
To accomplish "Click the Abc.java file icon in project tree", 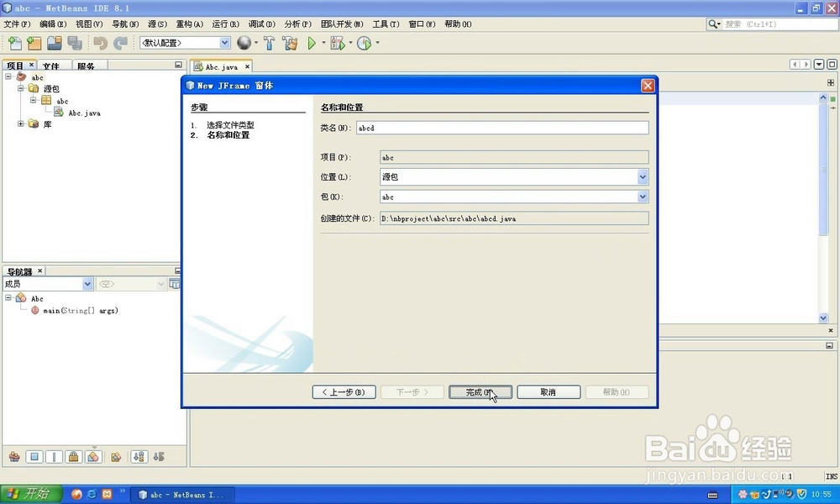I will (x=59, y=113).
